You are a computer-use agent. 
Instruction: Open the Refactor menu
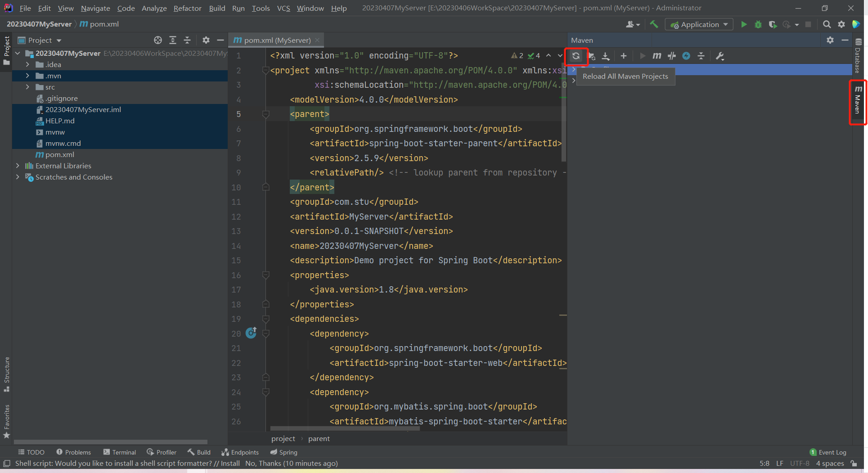point(187,8)
